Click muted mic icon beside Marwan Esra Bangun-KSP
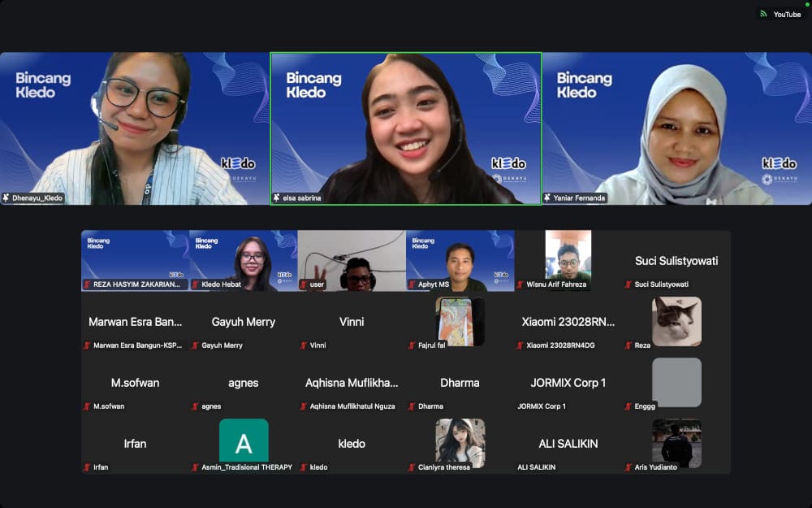The height and width of the screenshot is (508, 812). 87,345
